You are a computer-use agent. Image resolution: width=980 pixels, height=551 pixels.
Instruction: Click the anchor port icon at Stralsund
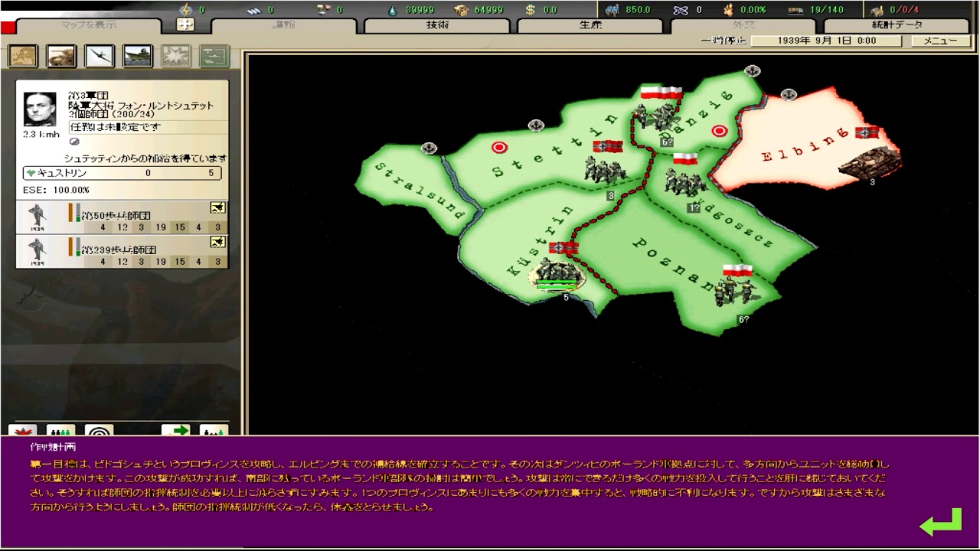coord(429,148)
